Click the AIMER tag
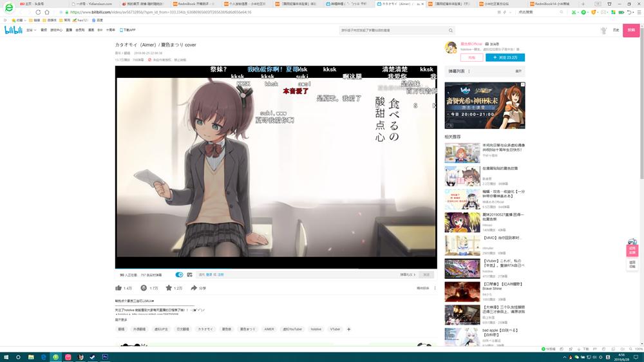The width and height of the screenshot is (644, 362). pyautogui.click(x=269, y=329)
